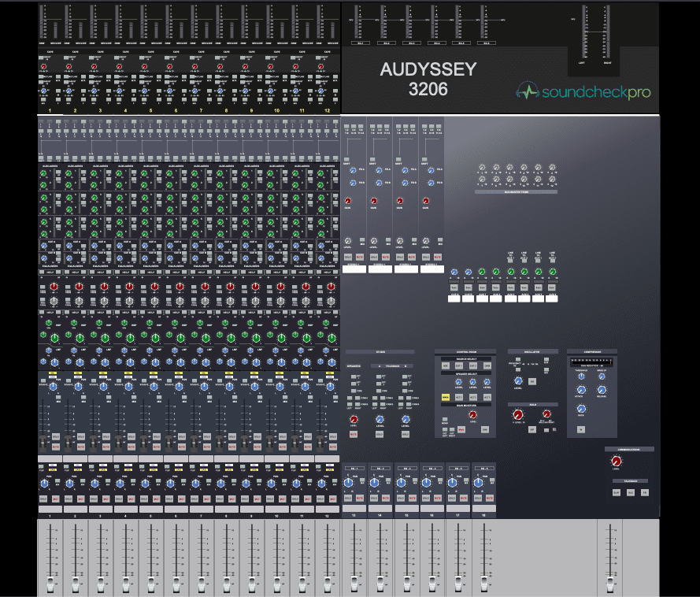Click the channel 15 pan knob
700x597 pixels.
401,482
